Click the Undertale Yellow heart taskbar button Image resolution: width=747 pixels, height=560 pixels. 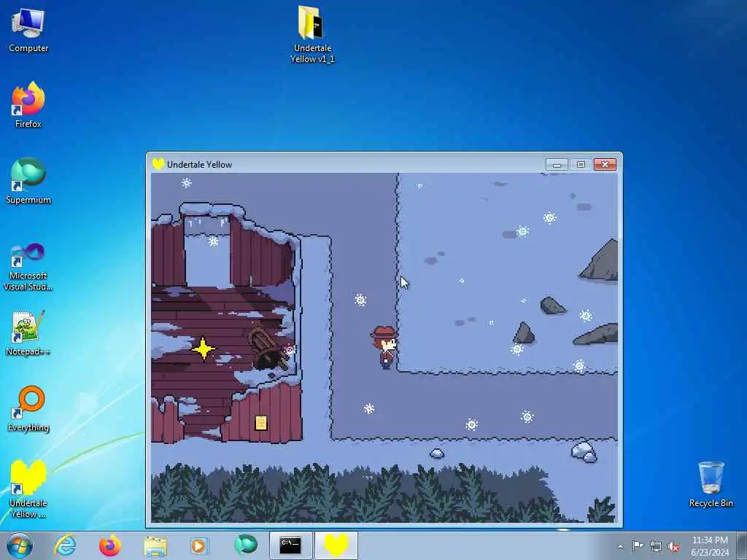[336, 545]
